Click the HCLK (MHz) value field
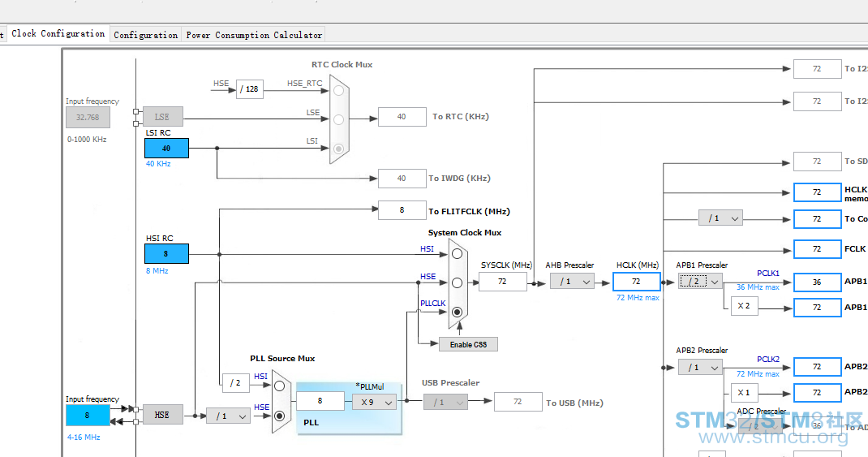Screen dimensions: 868x457 coord(637,282)
